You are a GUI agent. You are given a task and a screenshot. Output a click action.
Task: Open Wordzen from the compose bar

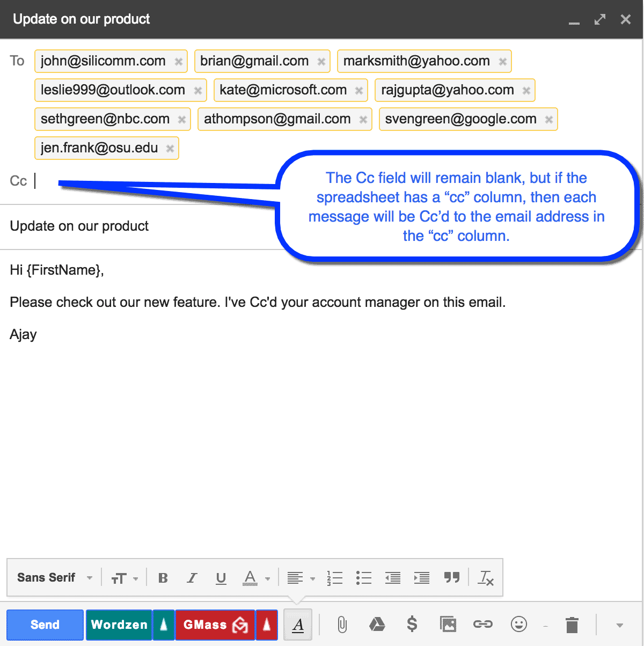(x=119, y=625)
